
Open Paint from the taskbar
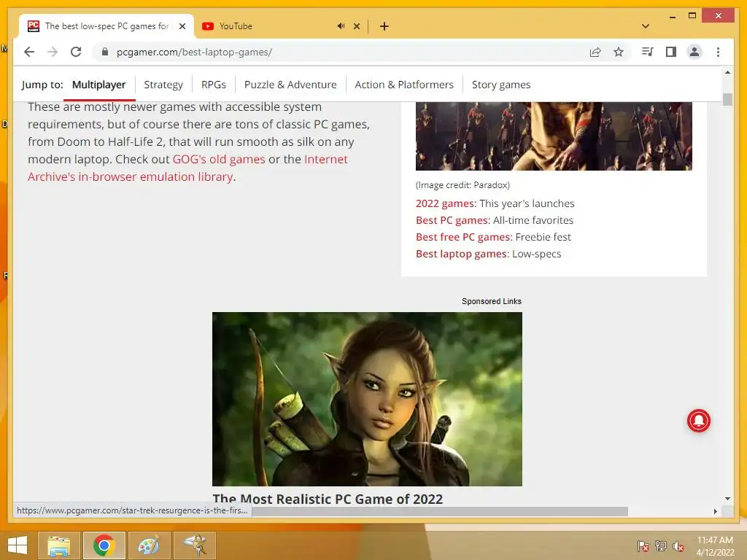(x=149, y=545)
